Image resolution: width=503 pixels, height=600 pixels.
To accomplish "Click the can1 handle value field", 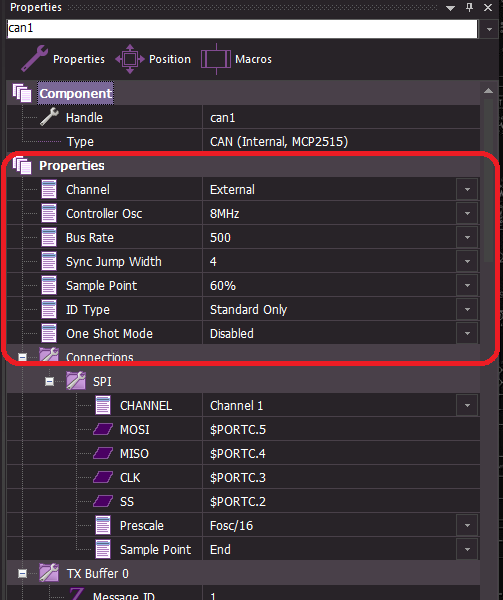I will [340, 117].
